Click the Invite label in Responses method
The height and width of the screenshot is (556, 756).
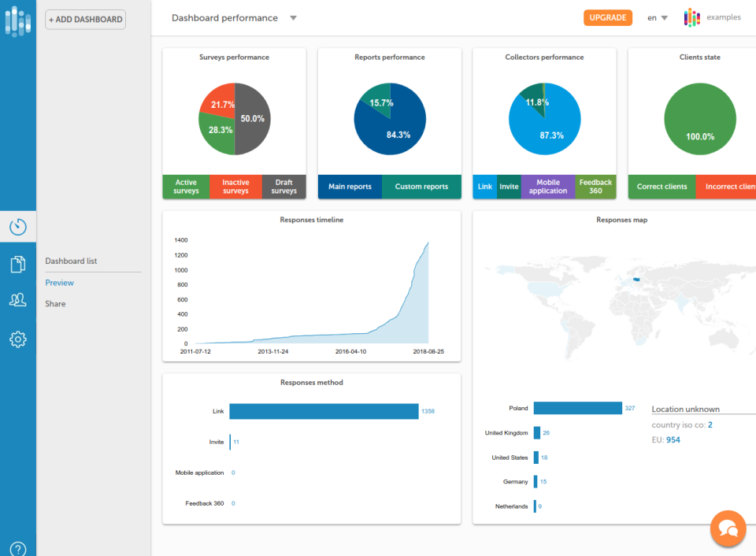coord(217,442)
